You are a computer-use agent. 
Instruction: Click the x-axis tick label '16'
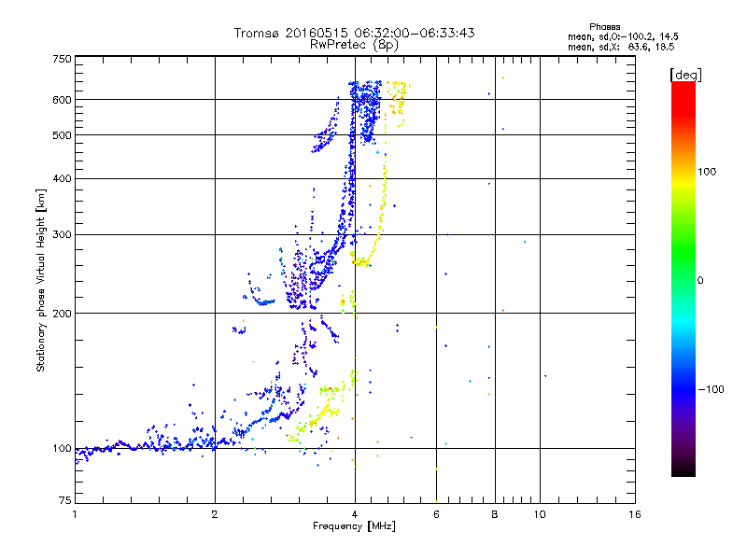[x=635, y=514]
